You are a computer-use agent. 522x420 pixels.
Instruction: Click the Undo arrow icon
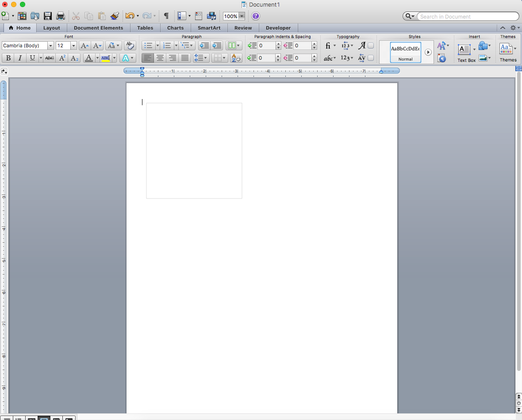pyautogui.click(x=130, y=15)
